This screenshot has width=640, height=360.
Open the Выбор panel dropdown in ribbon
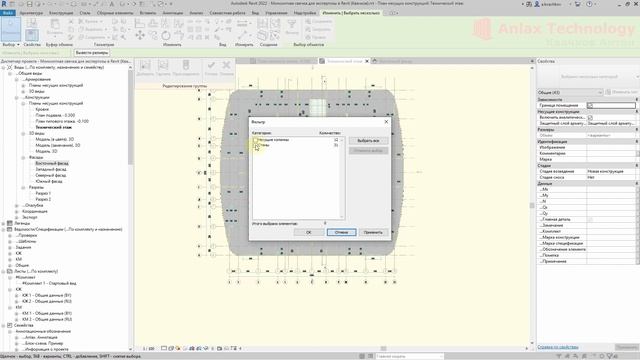11,44
